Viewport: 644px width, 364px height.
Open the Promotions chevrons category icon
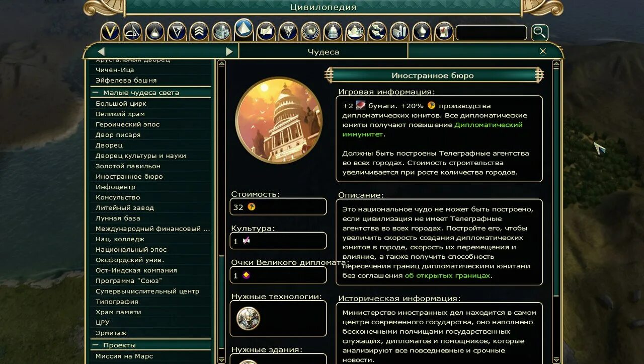coord(199,32)
